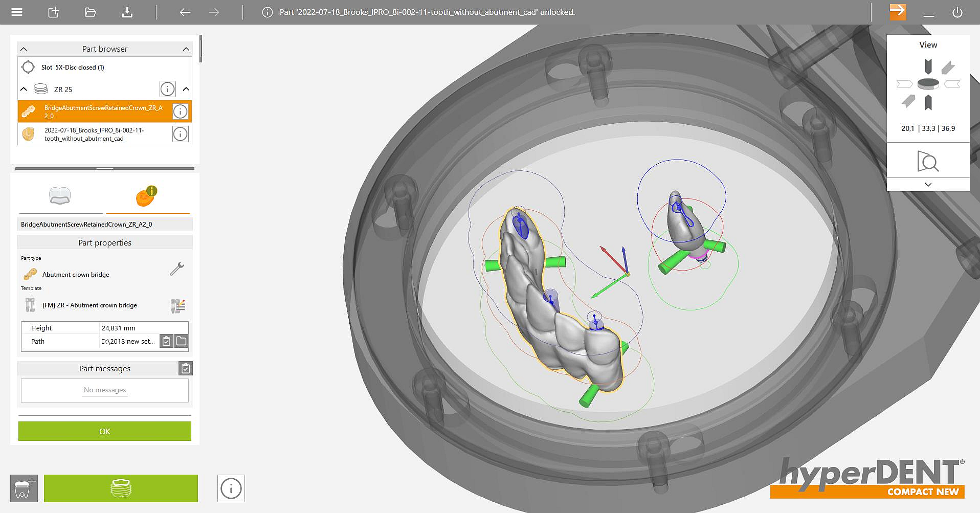This screenshot has height=513, width=980.
Task: Open the zoom view magnifier tool
Action: 928,162
